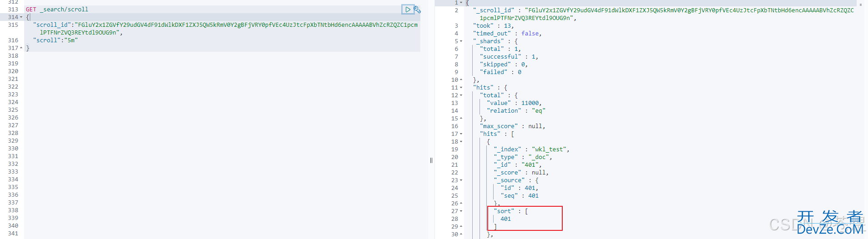Collapse the inner "hits" array at line 17
868x239 pixels.
pyautogui.click(x=461, y=134)
